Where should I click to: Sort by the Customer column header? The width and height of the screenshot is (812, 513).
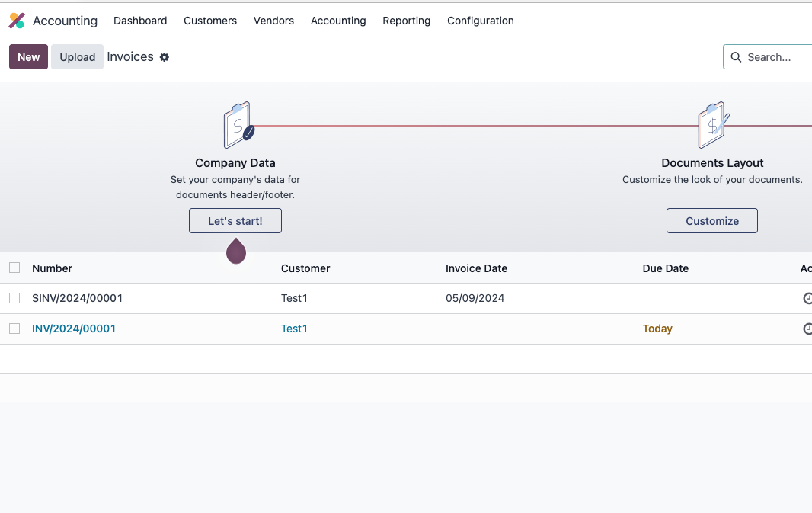305,268
